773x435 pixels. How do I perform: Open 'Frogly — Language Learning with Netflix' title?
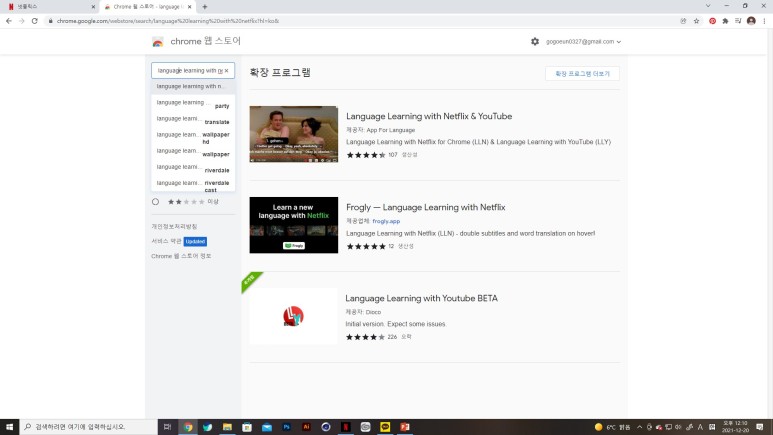click(x=425, y=207)
